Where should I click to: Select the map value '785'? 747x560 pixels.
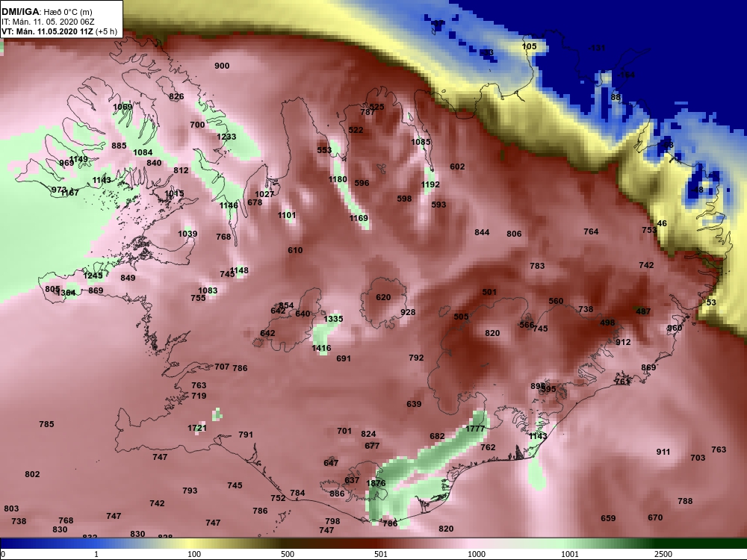coord(46,424)
